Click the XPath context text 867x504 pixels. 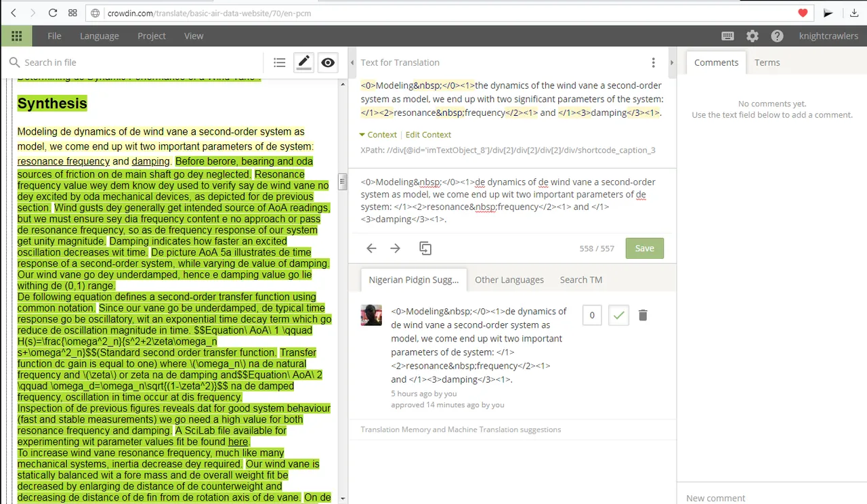click(508, 150)
